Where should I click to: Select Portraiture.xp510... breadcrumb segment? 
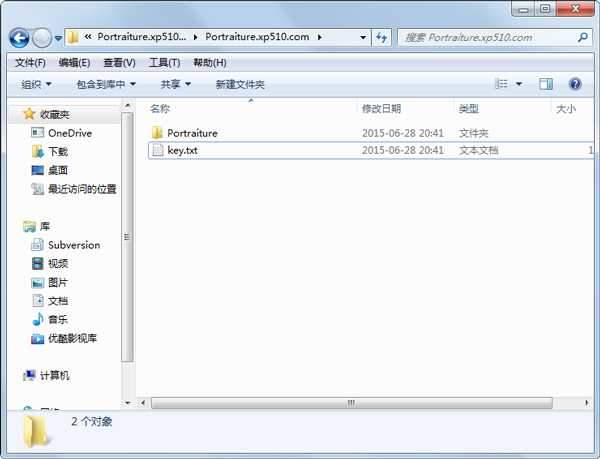[x=142, y=37]
